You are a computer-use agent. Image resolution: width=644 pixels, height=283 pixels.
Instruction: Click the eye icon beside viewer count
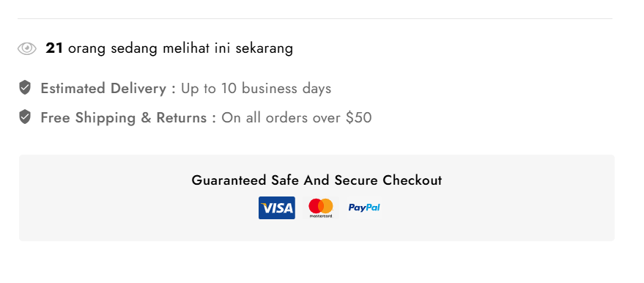click(x=26, y=48)
